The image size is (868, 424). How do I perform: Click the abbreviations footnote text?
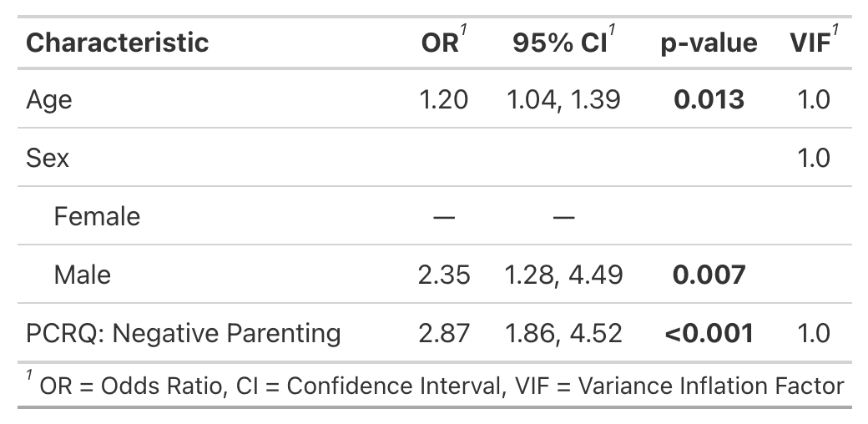(441, 386)
